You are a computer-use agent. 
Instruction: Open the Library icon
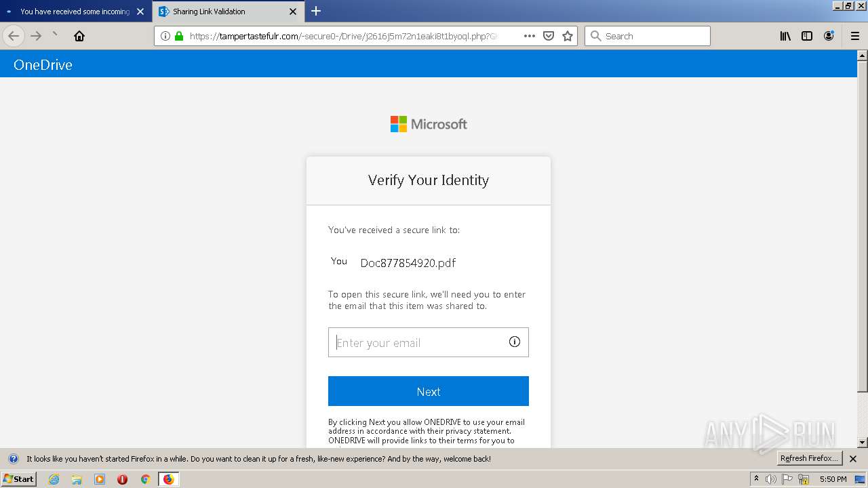tap(785, 36)
